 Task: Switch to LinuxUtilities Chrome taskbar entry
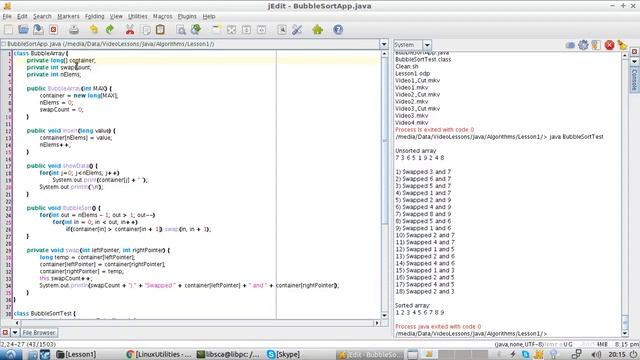[159, 354]
